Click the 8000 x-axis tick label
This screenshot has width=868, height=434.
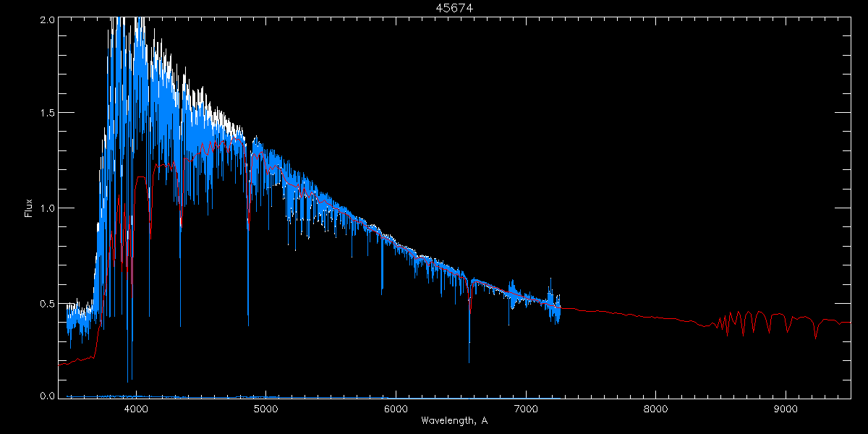(656, 409)
